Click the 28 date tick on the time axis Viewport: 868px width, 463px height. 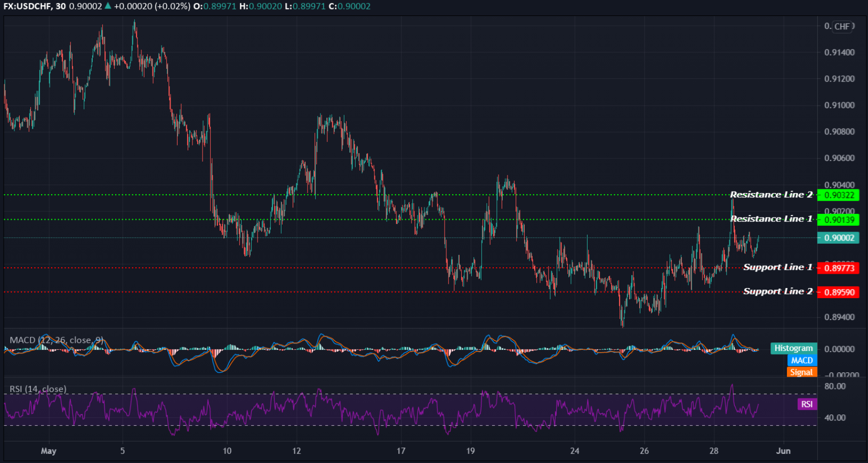[x=714, y=451]
